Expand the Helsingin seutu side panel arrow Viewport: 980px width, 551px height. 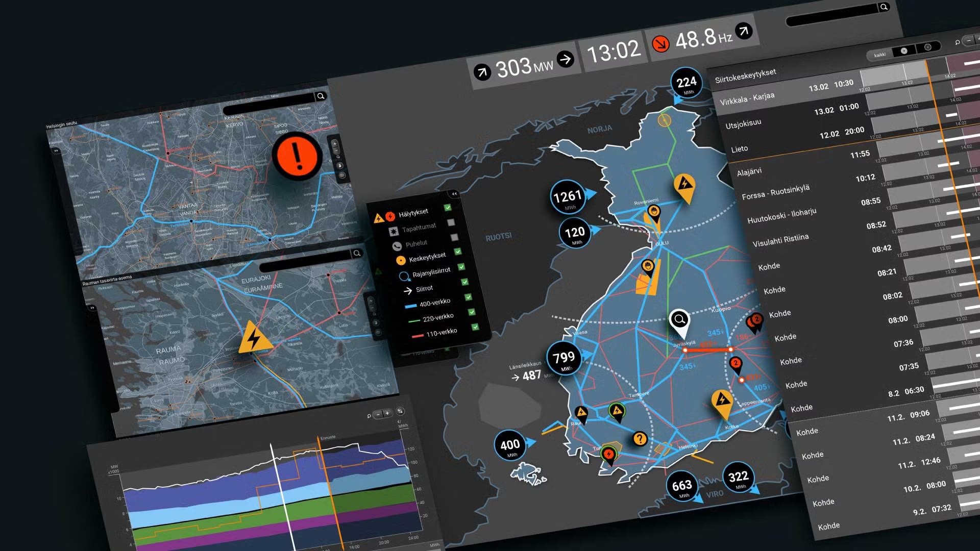56,151
